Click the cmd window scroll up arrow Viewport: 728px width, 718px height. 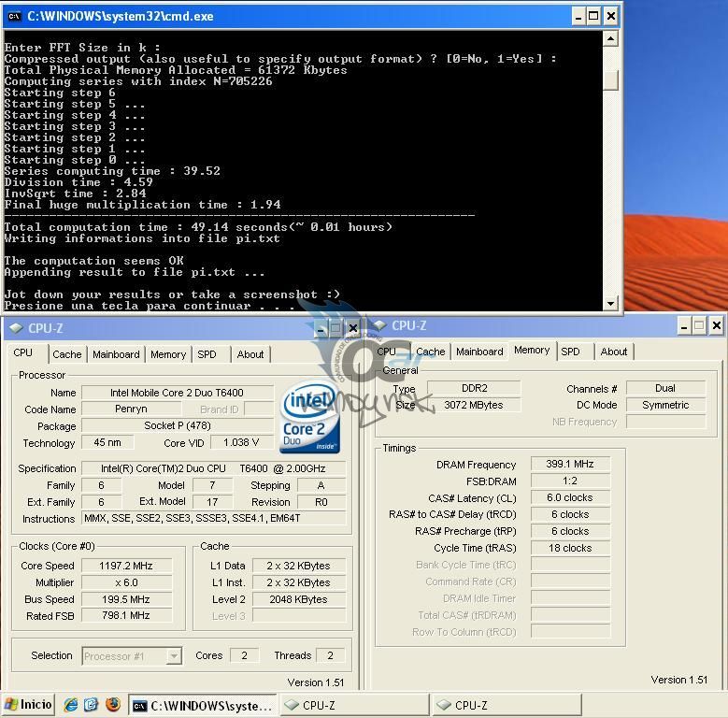point(610,38)
